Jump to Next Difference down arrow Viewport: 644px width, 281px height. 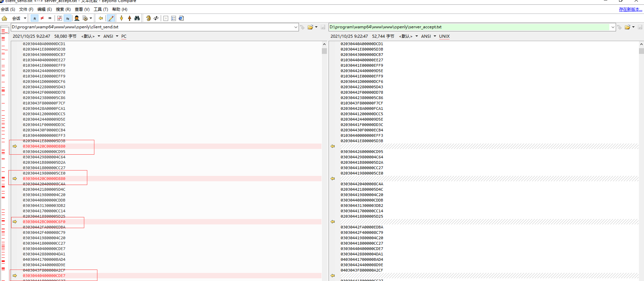click(122, 18)
